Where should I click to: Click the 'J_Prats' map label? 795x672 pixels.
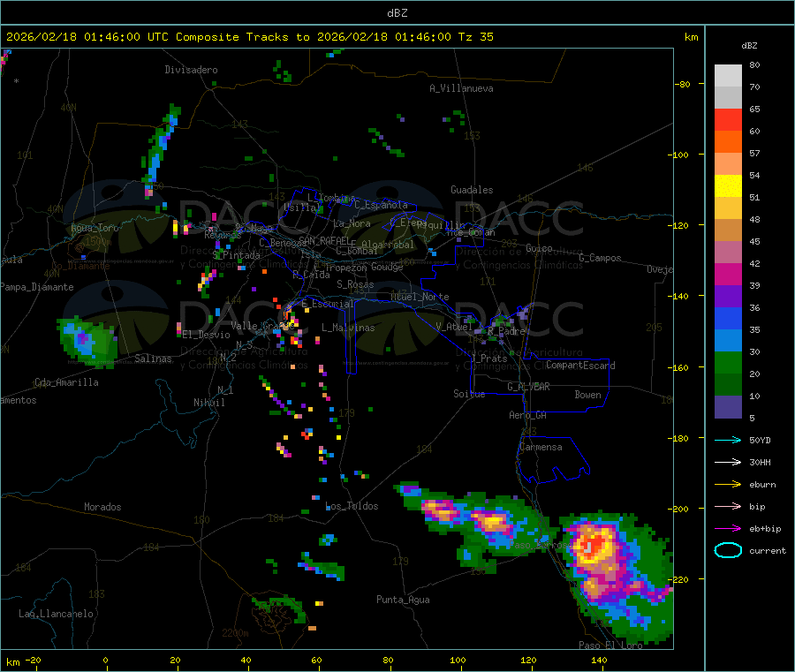click(488, 359)
